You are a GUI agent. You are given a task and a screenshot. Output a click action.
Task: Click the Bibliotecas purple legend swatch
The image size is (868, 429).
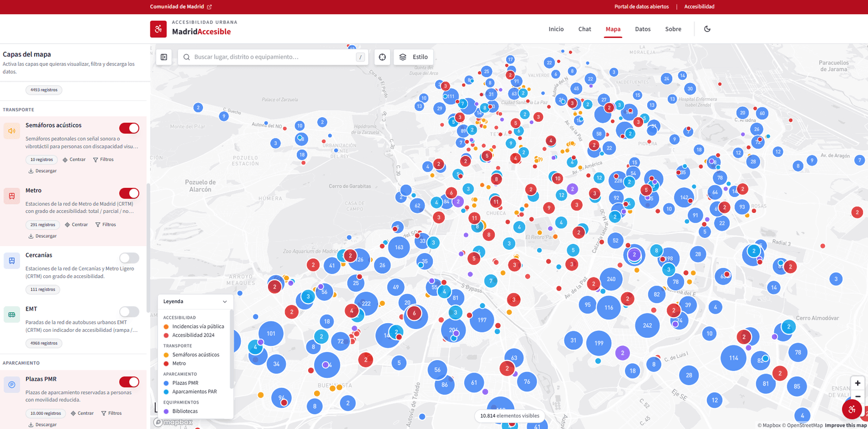(166, 411)
